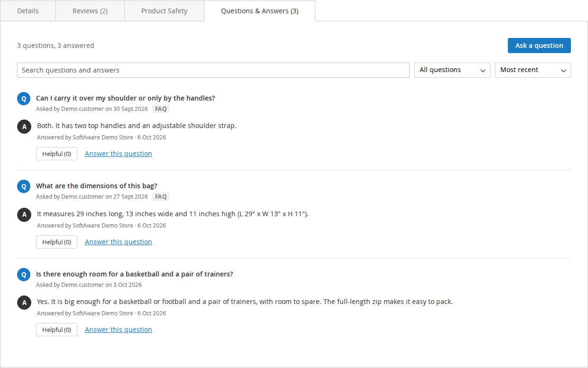Click Q icon beside basketball room question
Image resolution: width=588 pixels, height=368 pixels.
pyautogui.click(x=24, y=275)
